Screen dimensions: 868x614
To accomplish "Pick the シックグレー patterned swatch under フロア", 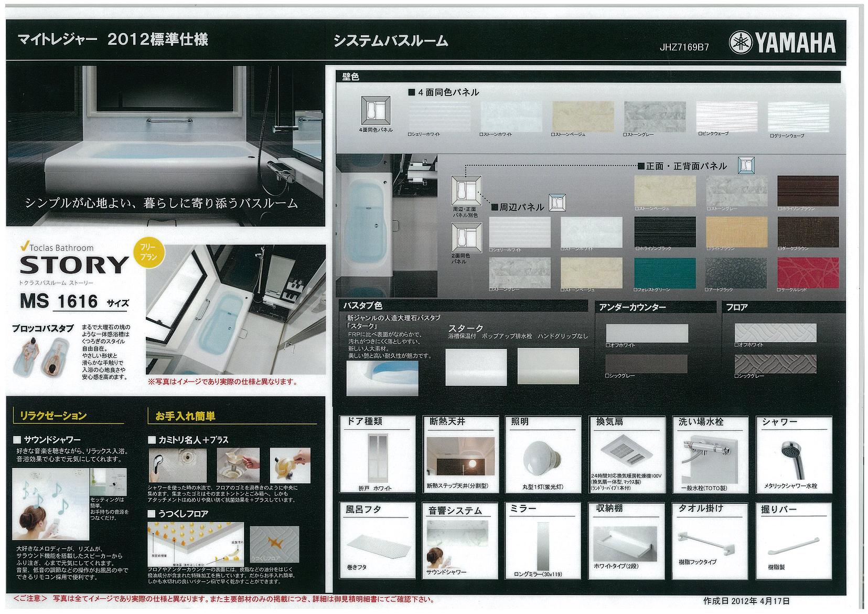I will [776, 364].
